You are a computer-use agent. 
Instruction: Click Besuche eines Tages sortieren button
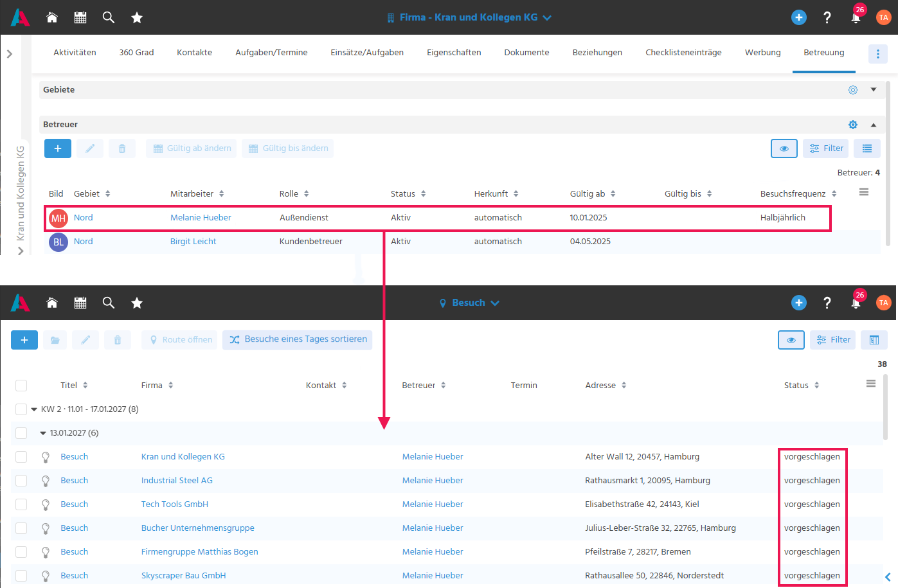click(x=298, y=340)
